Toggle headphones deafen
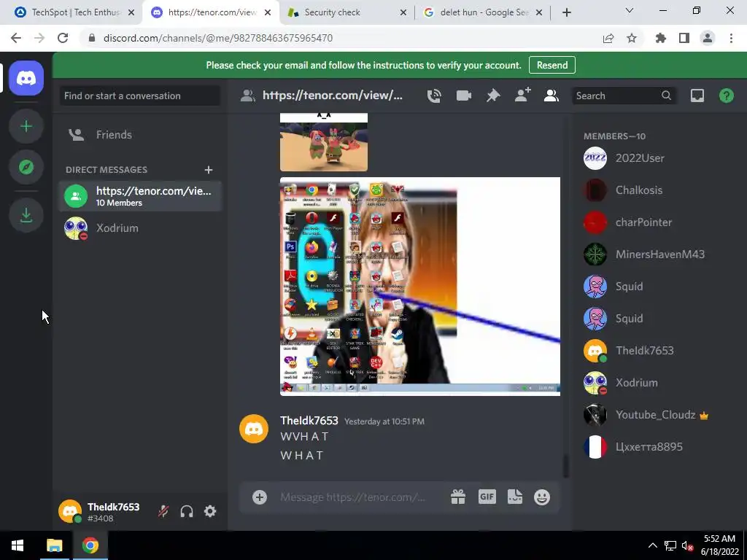The height and width of the screenshot is (560, 747). [x=187, y=511]
